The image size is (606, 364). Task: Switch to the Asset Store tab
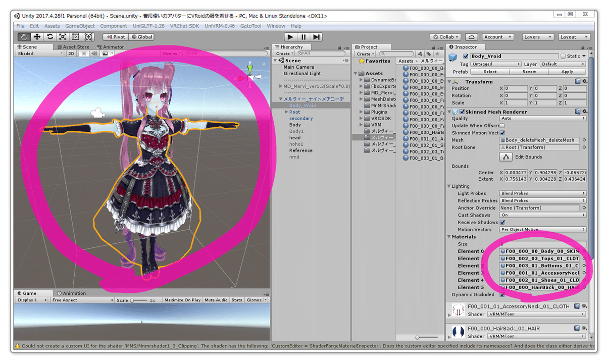click(73, 47)
